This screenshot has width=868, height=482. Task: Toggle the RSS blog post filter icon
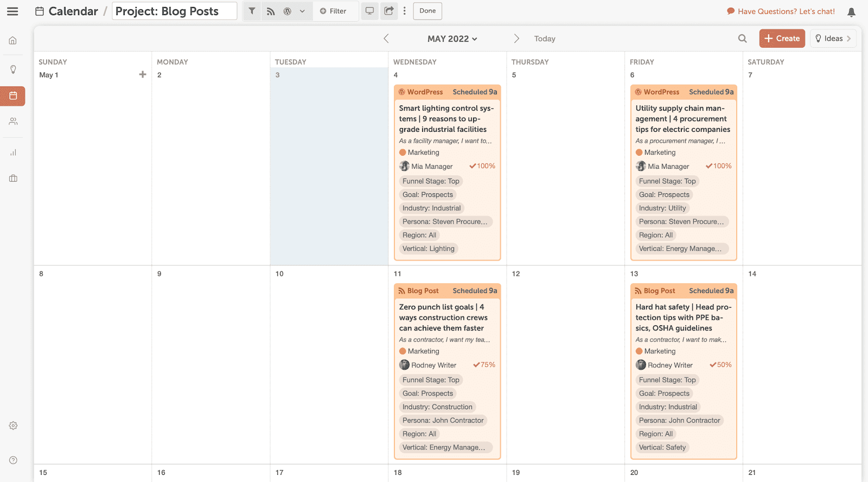tap(270, 11)
